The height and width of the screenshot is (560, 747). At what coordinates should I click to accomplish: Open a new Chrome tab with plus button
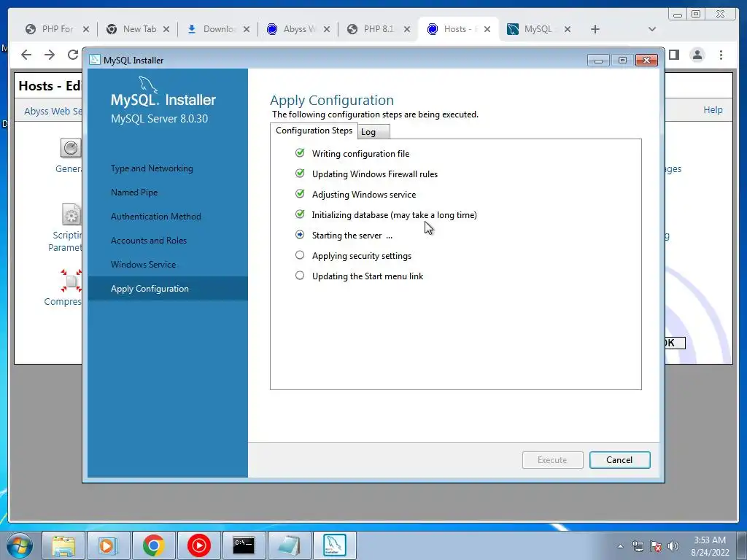(595, 29)
